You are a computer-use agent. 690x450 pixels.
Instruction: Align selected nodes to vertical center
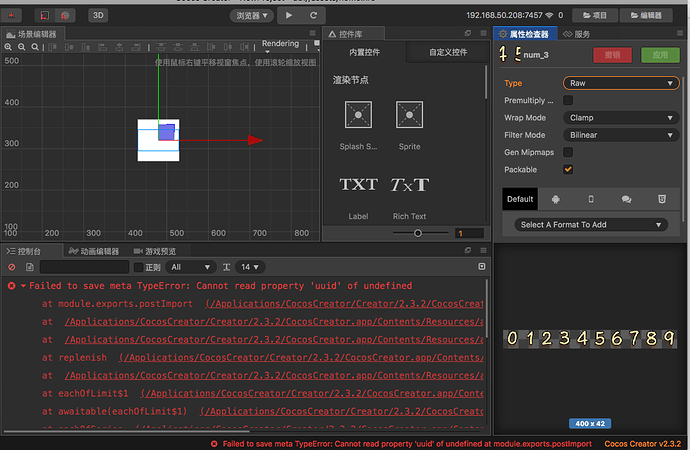click(x=69, y=47)
